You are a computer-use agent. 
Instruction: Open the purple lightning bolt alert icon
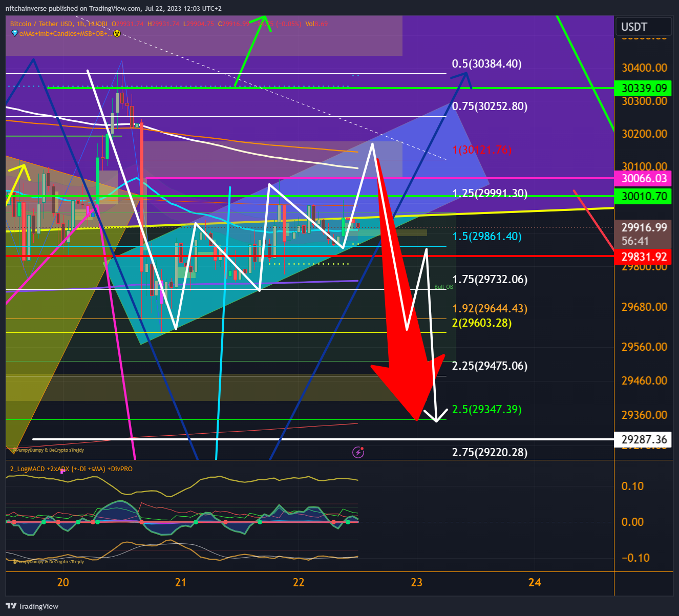pos(358,452)
